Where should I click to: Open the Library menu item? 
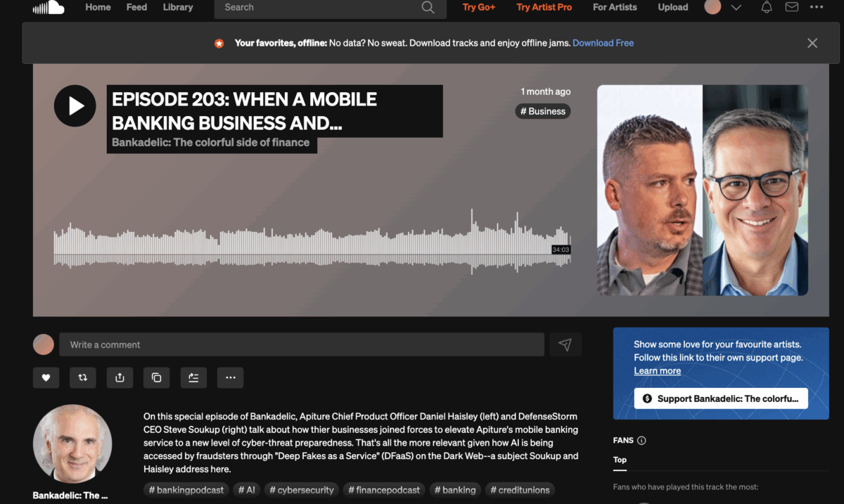[x=177, y=8]
